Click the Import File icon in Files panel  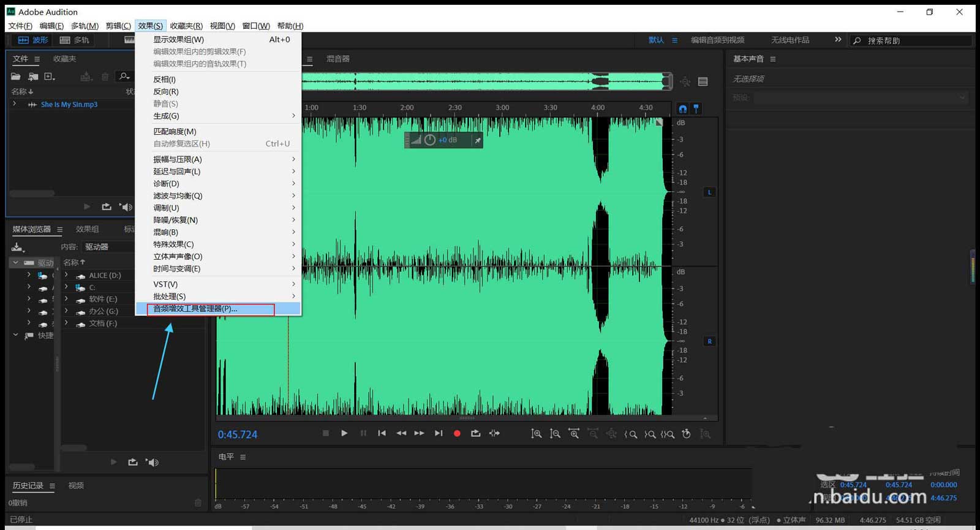[33, 77]
